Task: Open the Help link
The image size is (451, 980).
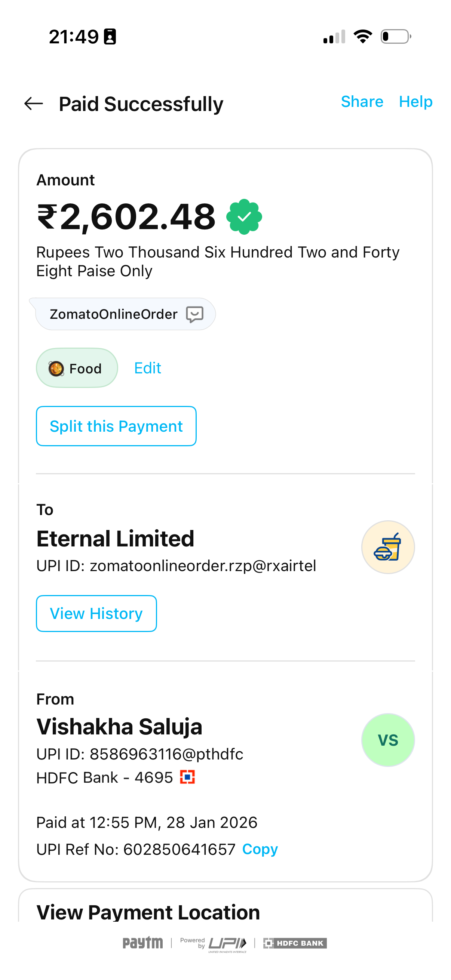Action: coord(415,102)
